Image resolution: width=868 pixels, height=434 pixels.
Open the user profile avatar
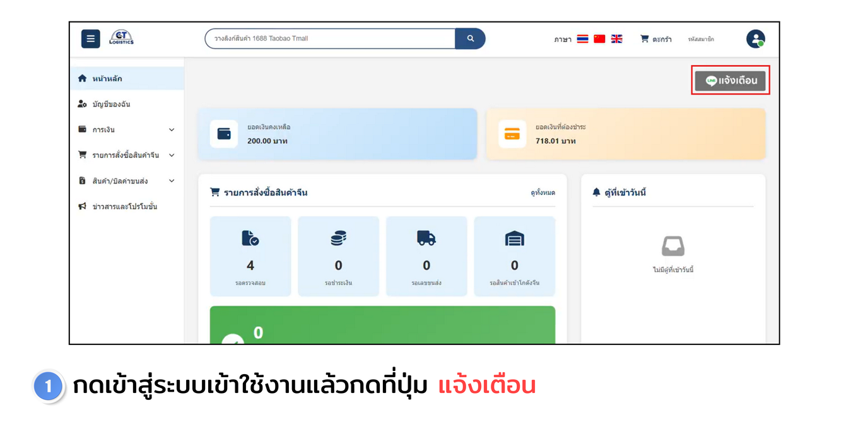(x=755, y=39)
